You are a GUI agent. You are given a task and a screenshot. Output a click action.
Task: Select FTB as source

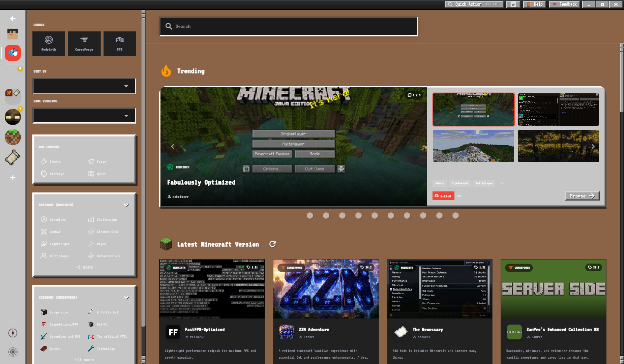120,44
